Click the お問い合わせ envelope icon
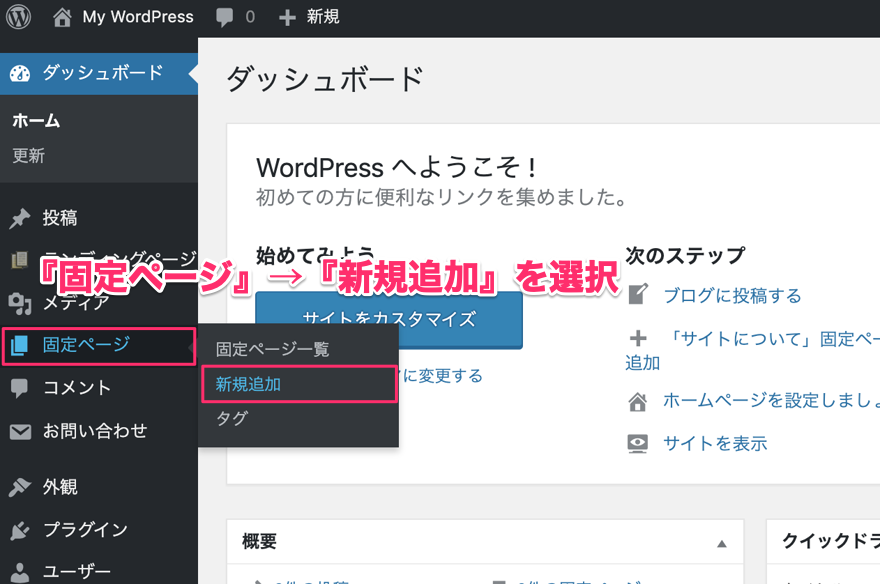Image resolution: width=880 pixels, height=584 pixels. tap(19, 431)
